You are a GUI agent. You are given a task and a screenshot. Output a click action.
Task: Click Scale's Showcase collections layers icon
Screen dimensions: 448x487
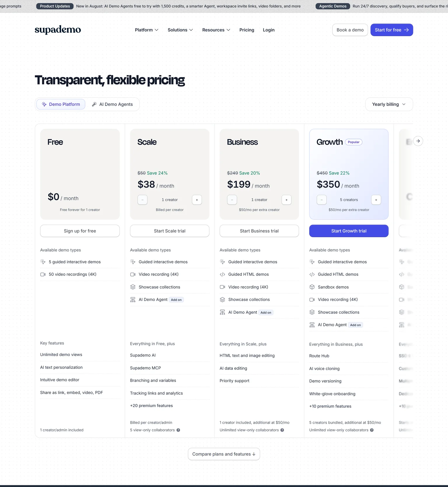click(x=133, y=287)
